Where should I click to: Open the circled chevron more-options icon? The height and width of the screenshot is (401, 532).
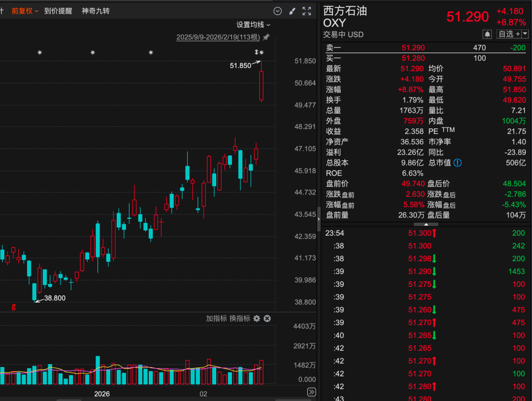click(x=277, y=11)
